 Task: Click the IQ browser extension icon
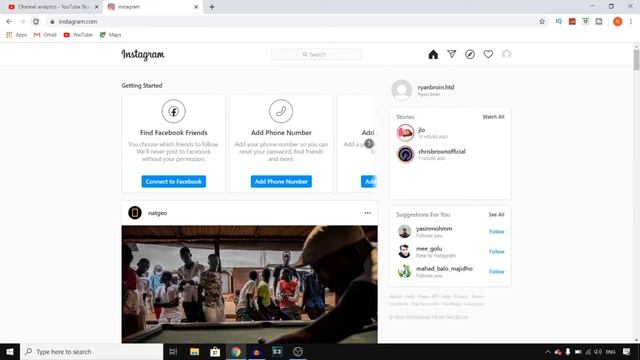point(559,21)
